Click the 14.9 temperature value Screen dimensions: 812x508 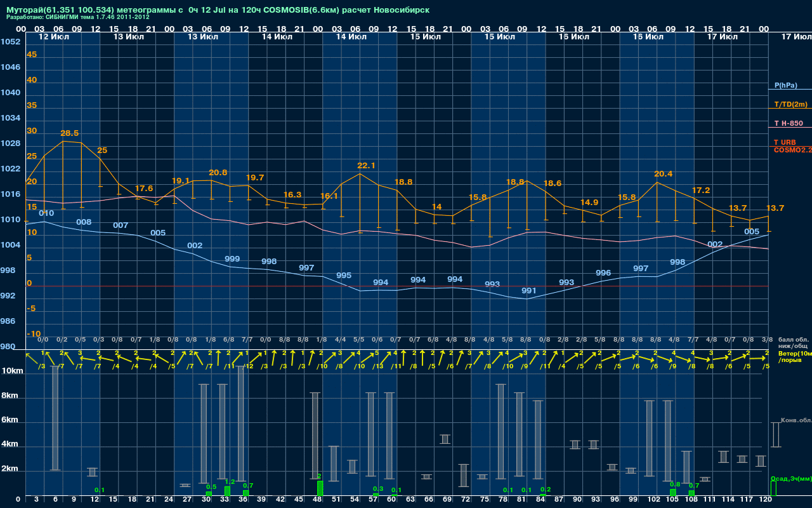589,203
